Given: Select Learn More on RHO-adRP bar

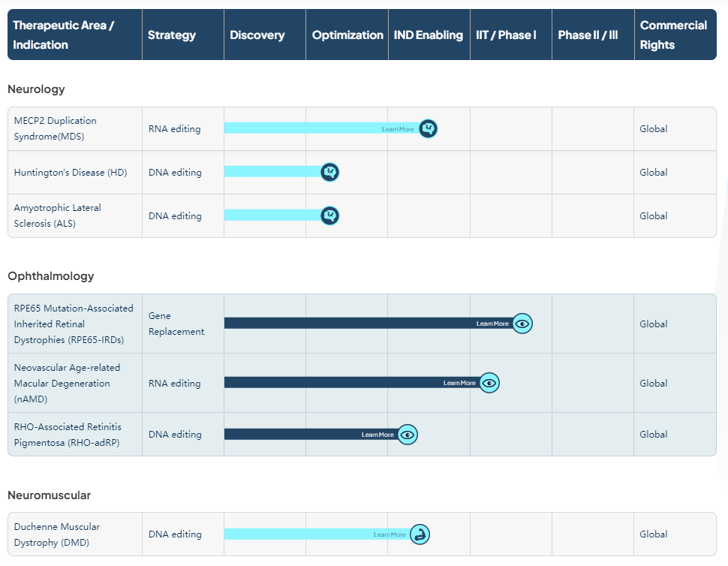Looking at the screenshot, I should (x=378, y=435).
